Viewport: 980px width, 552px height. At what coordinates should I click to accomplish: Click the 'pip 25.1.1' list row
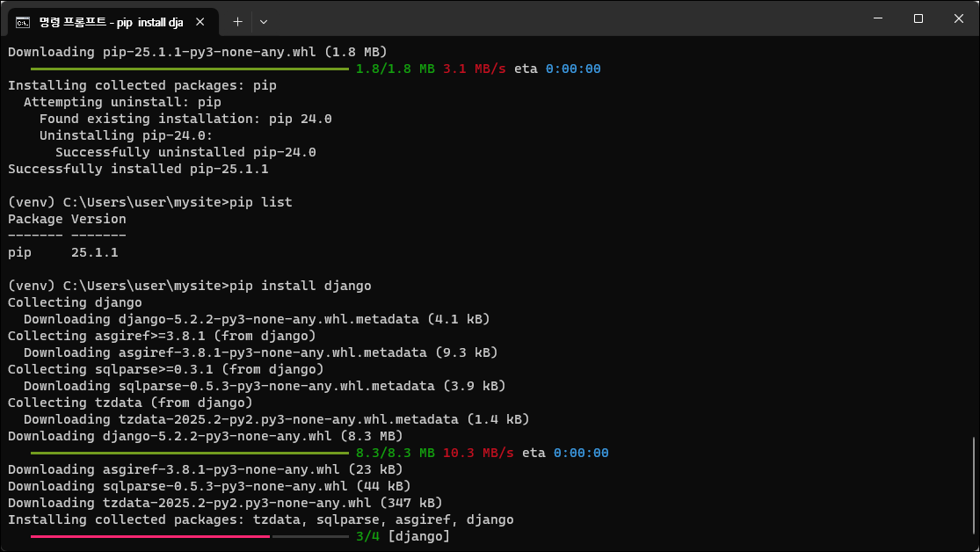coord(63,252)
